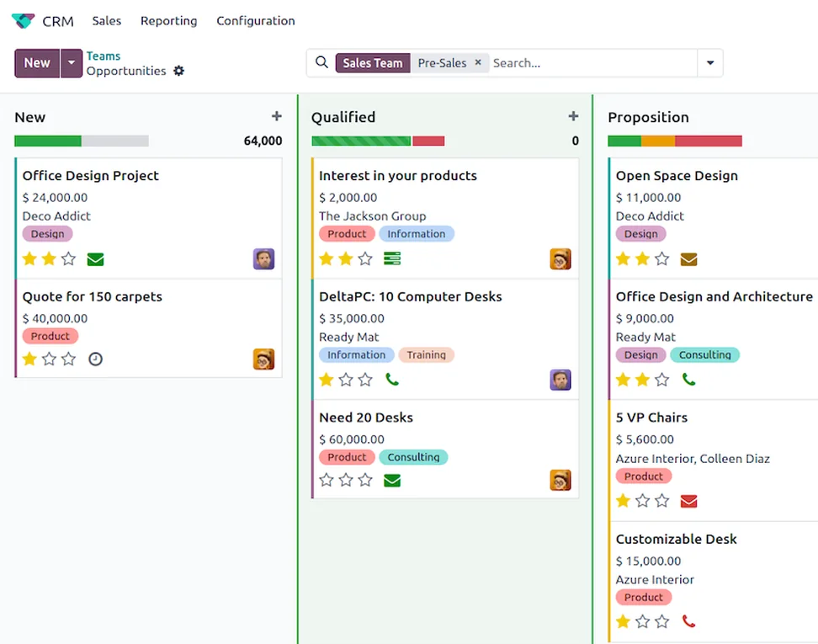Set second priority star on 5 VP Chairs

[x=643, y=501]
